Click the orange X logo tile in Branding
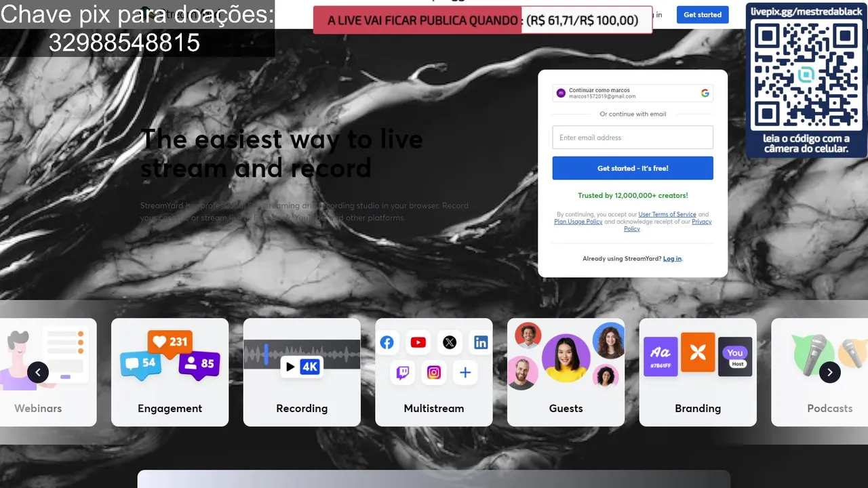 [x=698, y=352]
